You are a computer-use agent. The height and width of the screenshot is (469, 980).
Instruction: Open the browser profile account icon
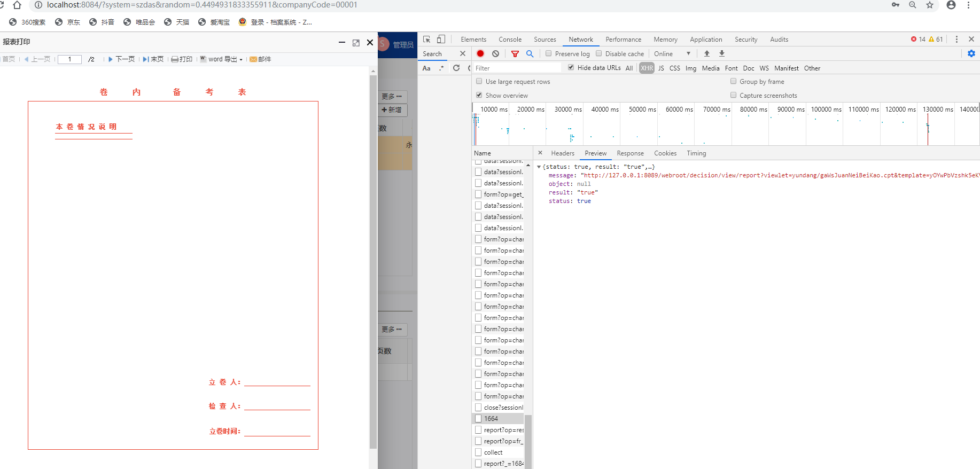[951, 5]
